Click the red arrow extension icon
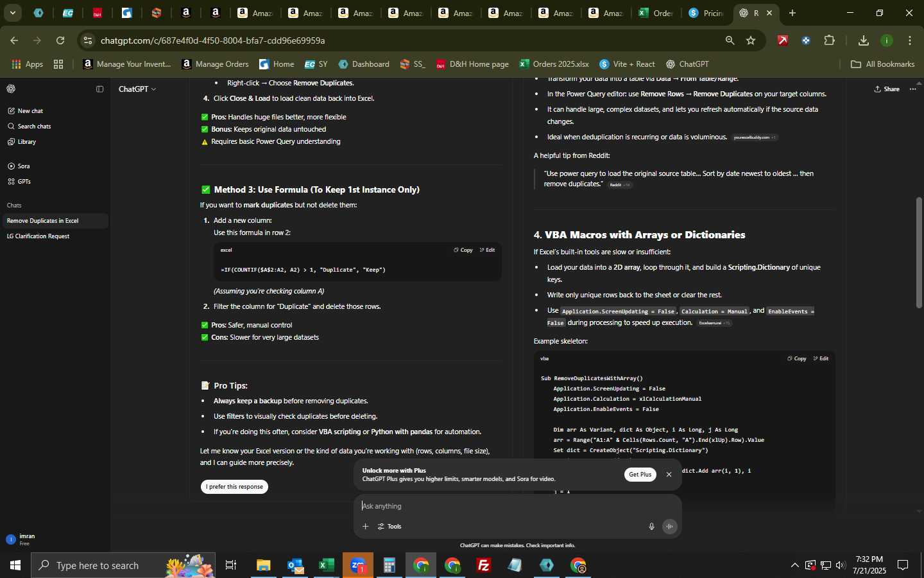The height and width of the screenshot is (578, 924). point(783,40)
